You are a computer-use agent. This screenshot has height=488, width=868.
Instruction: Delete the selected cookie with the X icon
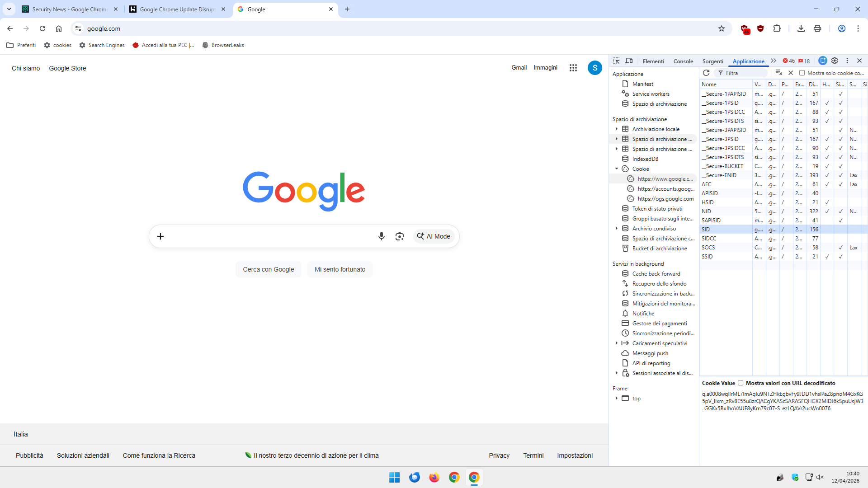791,73
